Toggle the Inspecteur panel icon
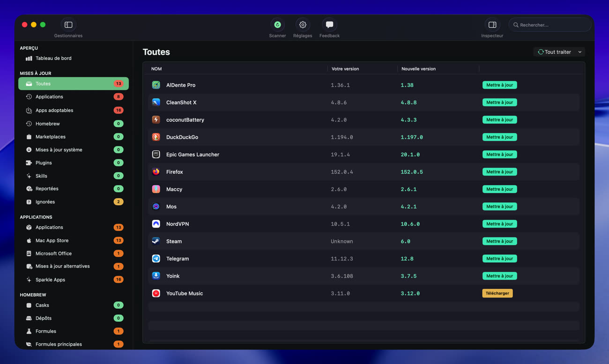 (x=492, y=25)
